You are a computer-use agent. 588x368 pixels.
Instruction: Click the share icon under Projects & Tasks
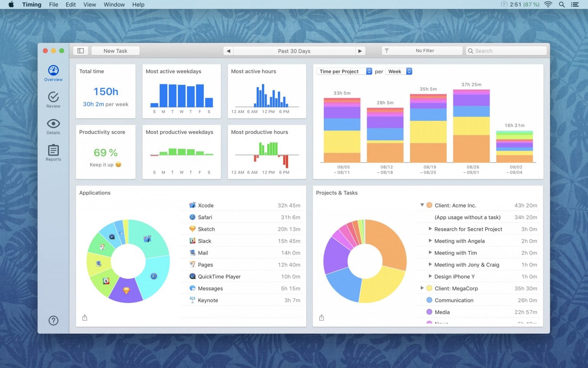click(321, 318)
